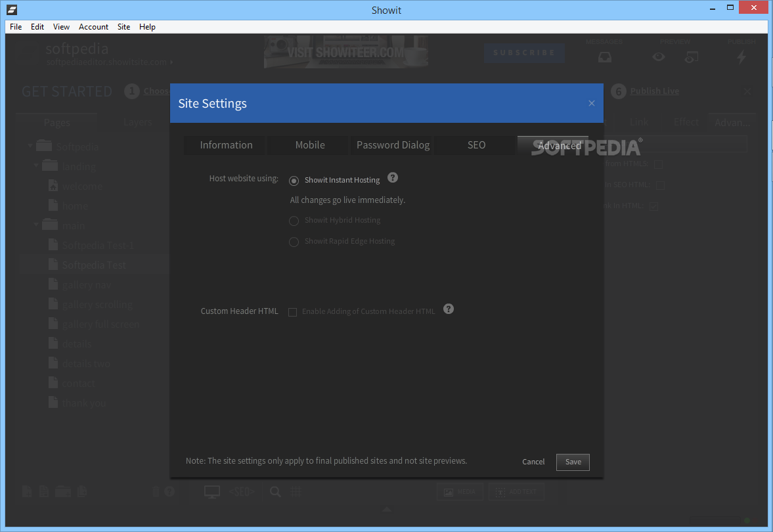Screen dimensions: 773x532
Task: Click the first new page icon at bottom left
Action: click(x=27, y=491)
